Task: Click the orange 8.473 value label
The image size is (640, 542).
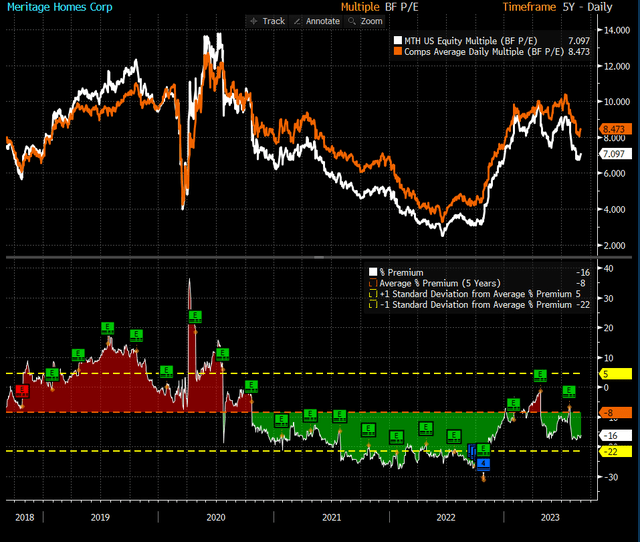Action: [616, 129]
